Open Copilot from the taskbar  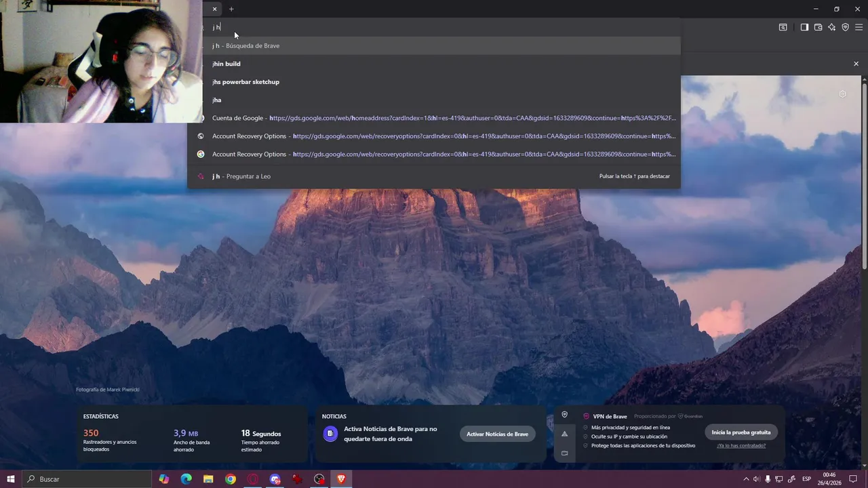(164, 479)
